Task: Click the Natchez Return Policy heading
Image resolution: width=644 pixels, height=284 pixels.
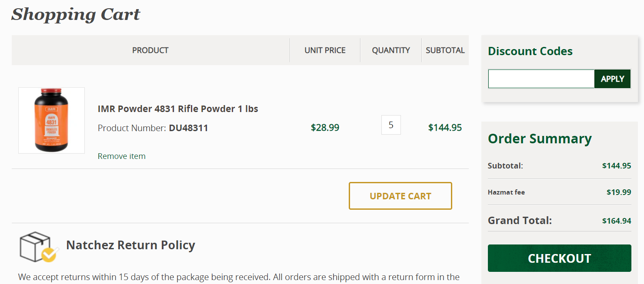Action: click(x=130, y=245)
